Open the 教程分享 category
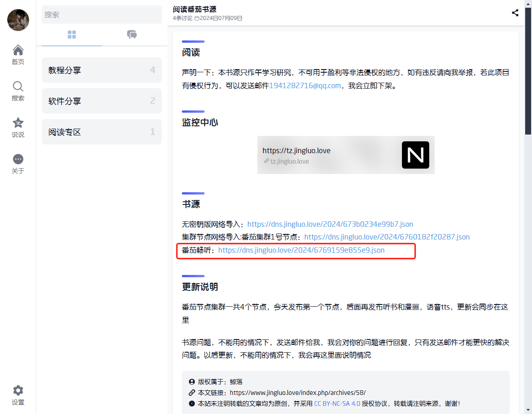 click(x=102, y=70)
